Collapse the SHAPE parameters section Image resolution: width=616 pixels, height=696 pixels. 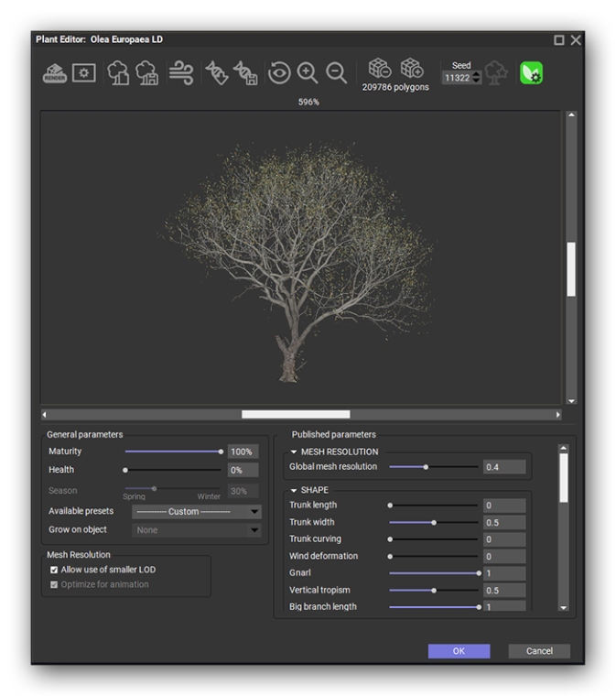pyautogui.click(x=294, y=491)
